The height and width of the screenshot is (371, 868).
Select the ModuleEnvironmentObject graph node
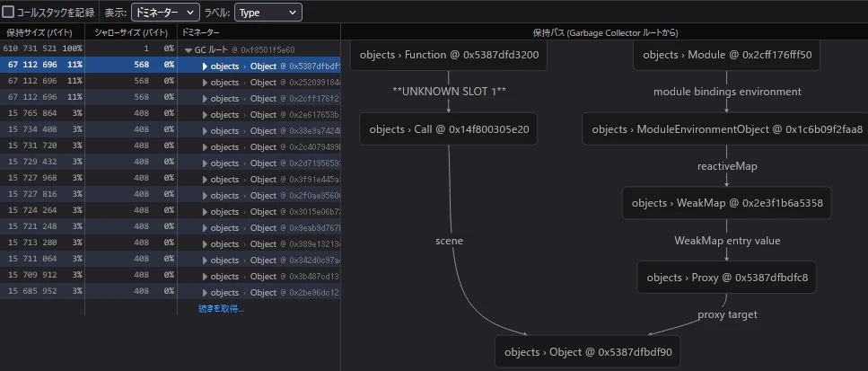(727, 129)
